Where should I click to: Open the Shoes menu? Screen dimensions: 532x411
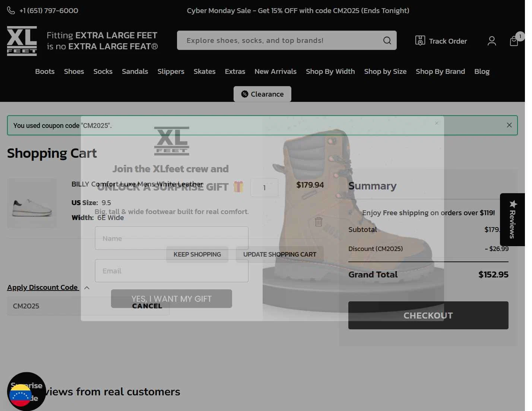tap(74, 71)
